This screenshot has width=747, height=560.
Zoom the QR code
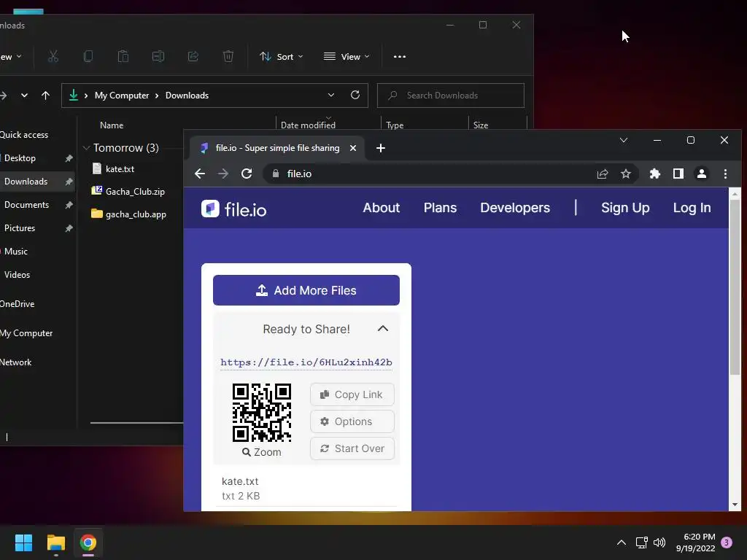(262, 452)
